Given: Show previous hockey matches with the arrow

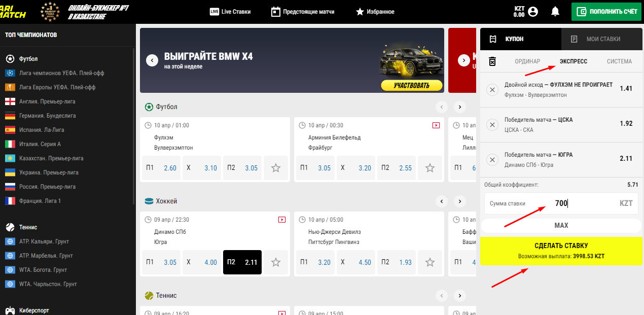Looking at the screenshot, I should click(442, 201).
